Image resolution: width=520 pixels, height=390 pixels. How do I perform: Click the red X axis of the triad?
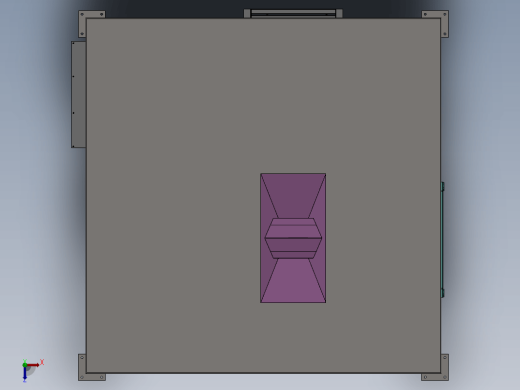pos(34,365)
